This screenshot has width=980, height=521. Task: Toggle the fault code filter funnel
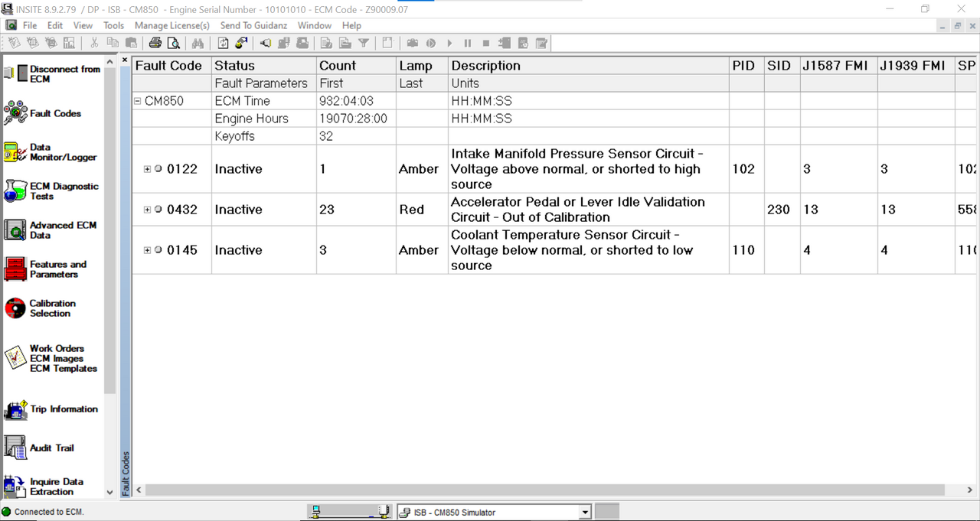click(364, 43)
